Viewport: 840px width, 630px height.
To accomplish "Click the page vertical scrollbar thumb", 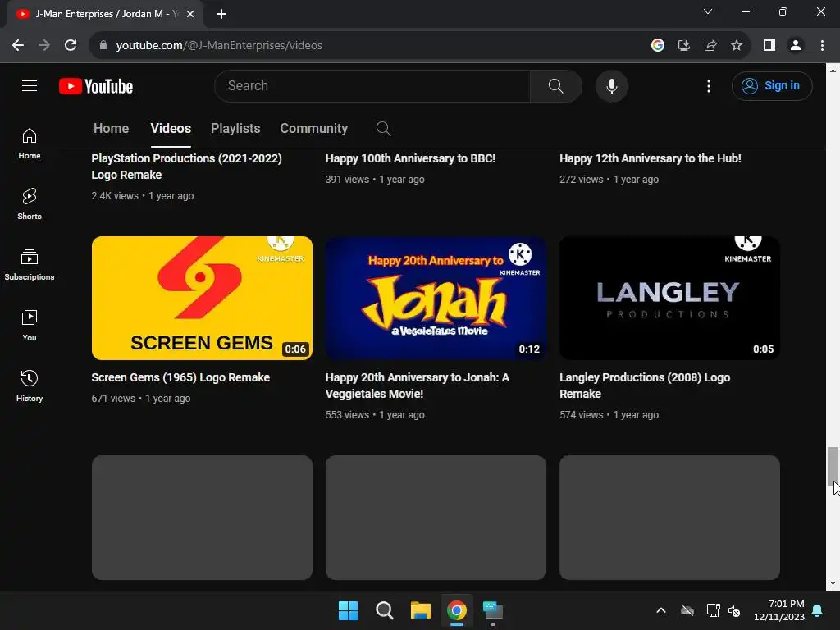I will [x=833, y=465].
